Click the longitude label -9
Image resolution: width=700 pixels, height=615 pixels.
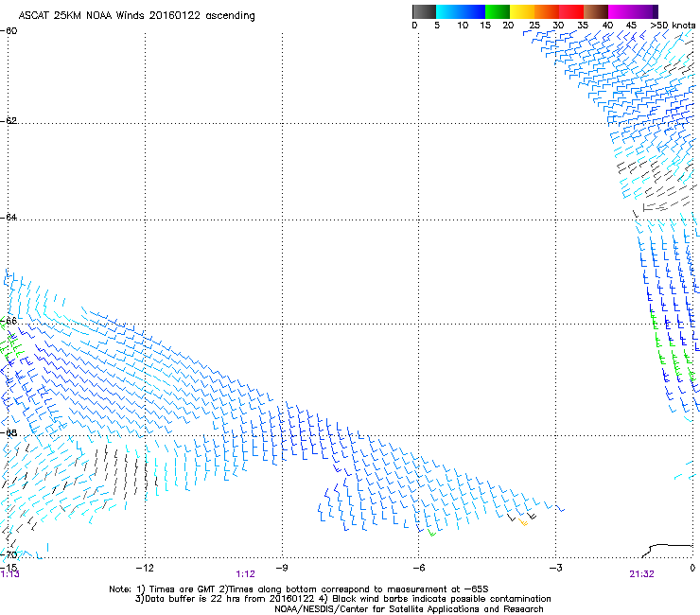(x=282, y=568)
